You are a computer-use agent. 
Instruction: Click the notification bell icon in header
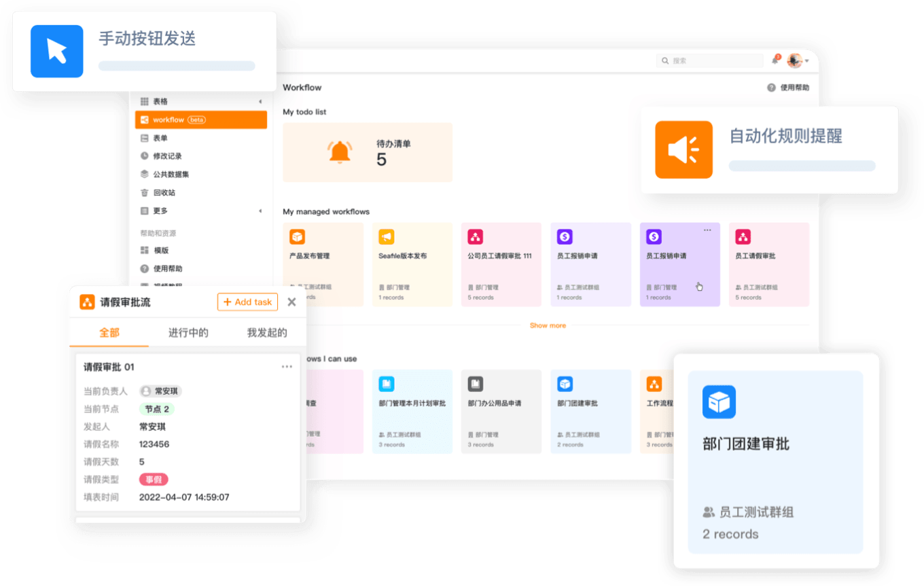(775, 60)
